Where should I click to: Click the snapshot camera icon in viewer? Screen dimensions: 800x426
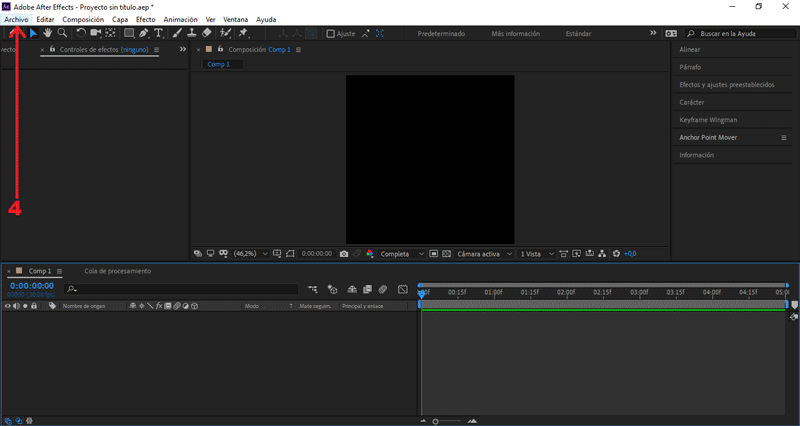click(344, 254)
